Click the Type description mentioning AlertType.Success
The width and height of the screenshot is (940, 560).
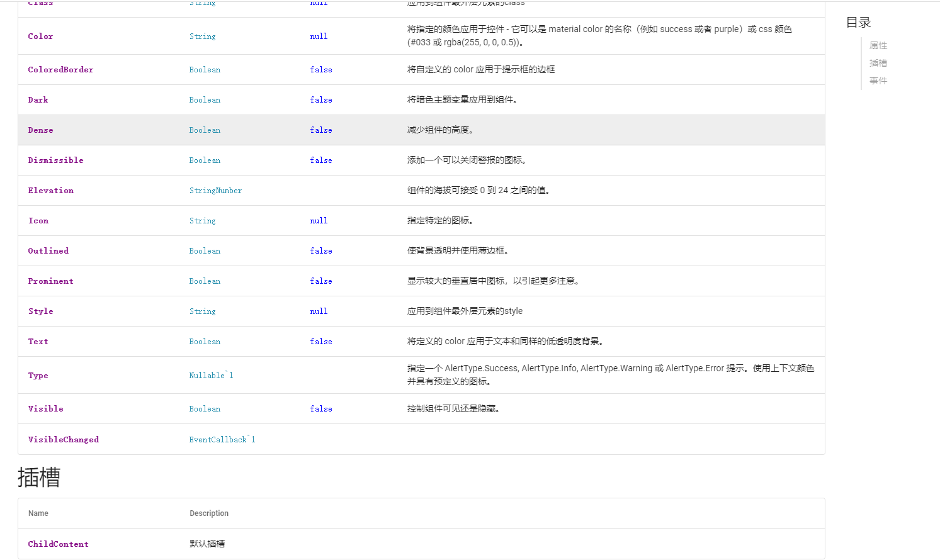tap(611, 375)
